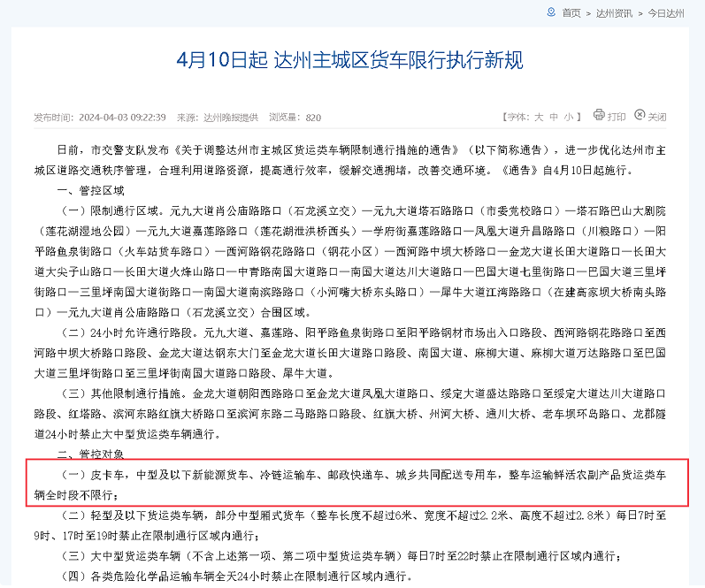Click the 关闭 text label
This screenshot has width=705, height=588.
coord(657,117)
